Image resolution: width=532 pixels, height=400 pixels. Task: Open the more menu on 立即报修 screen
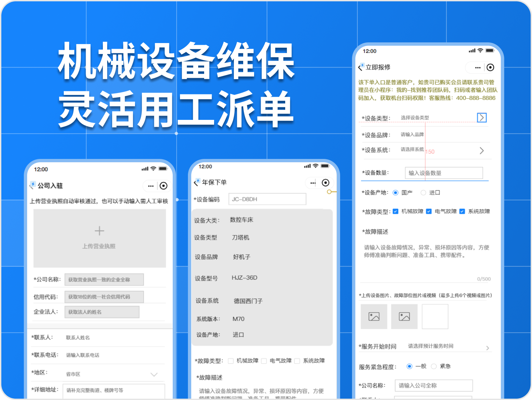pyautogui.click(x=478, y=68)
